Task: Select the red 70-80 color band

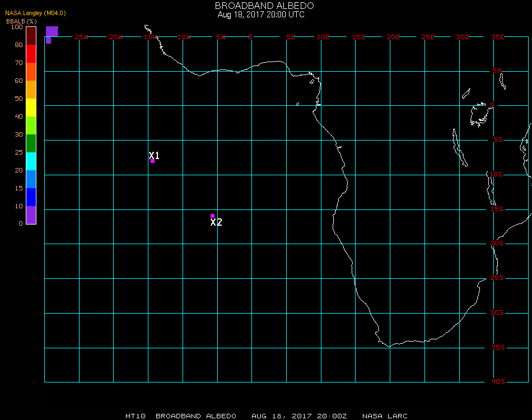Action: pos(31,54)
